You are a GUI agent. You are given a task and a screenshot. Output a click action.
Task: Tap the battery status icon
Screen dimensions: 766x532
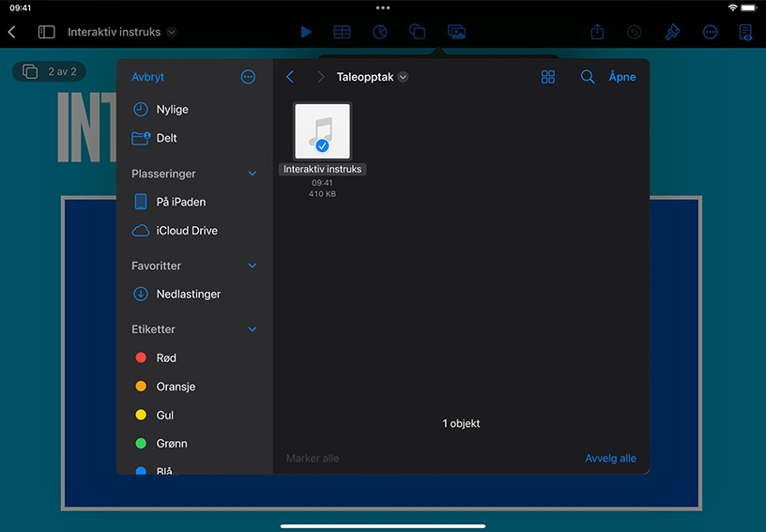pyautogui.click(x=749, y=8)
